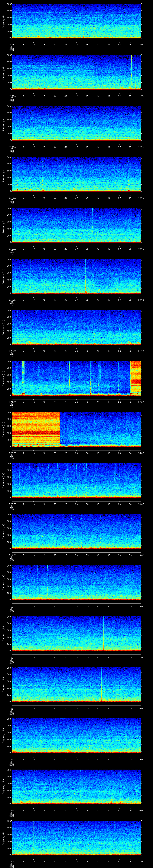Image resolution: width=153 pixels, height=868 pixels.
Task: Click the 26:00 end time label
Action: point(141,606)
